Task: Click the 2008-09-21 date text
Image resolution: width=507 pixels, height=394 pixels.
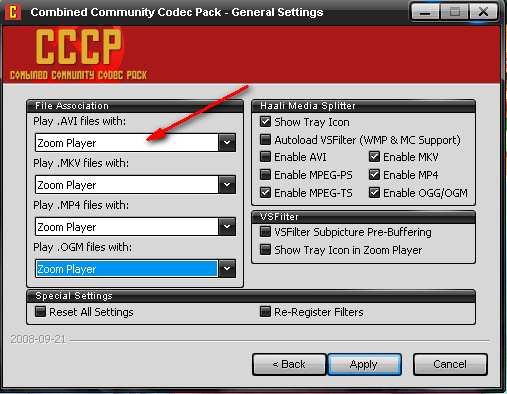Action: (38, 339)
